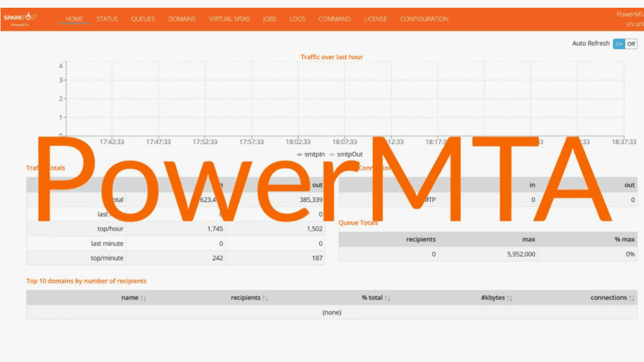Select the top/hour row label
644x362 pixels.
coord(111,229)
